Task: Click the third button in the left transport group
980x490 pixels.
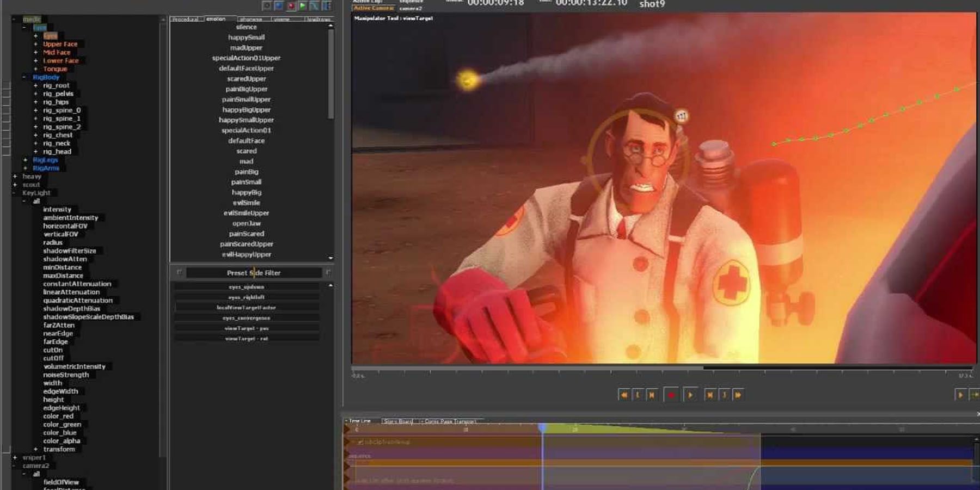Action: point(652,395)
